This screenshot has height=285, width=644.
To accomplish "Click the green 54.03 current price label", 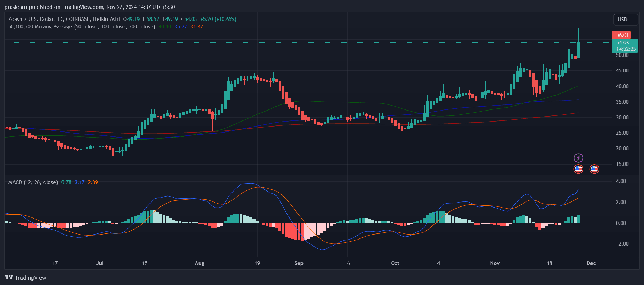I will pyautogui.click(x=622, y=43).
